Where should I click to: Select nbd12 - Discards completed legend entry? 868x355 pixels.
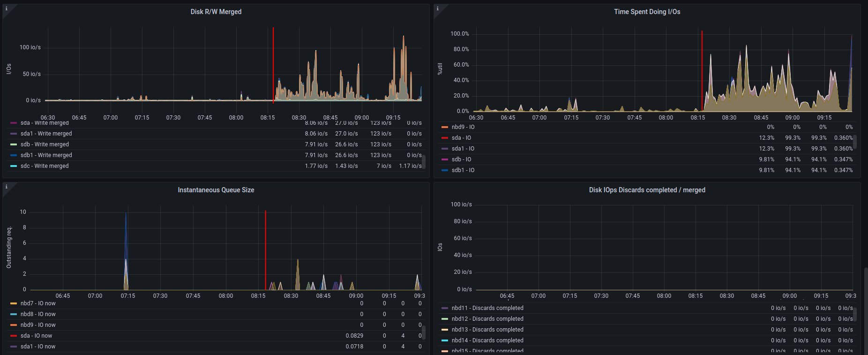pyautogui.click(x=487, y=319)
